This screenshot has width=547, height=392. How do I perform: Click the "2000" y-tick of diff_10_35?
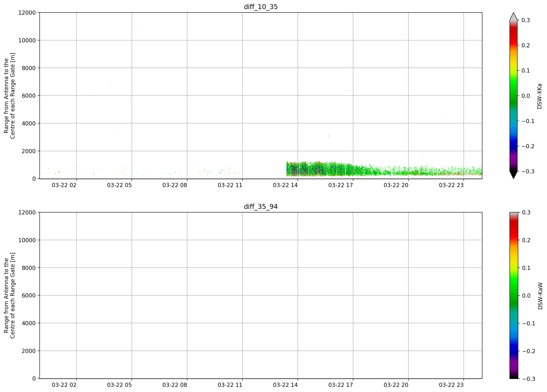tap(29, 151)
